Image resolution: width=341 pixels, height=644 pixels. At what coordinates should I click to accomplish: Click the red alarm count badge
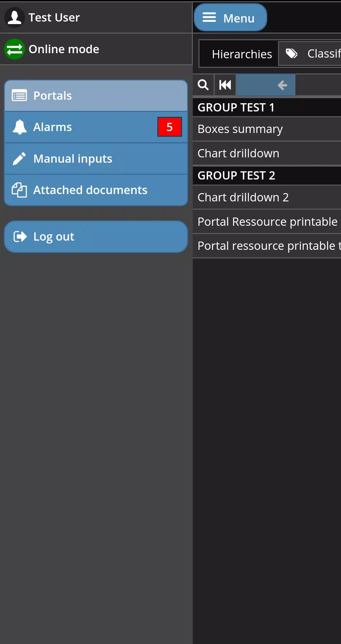click(170, 127)
